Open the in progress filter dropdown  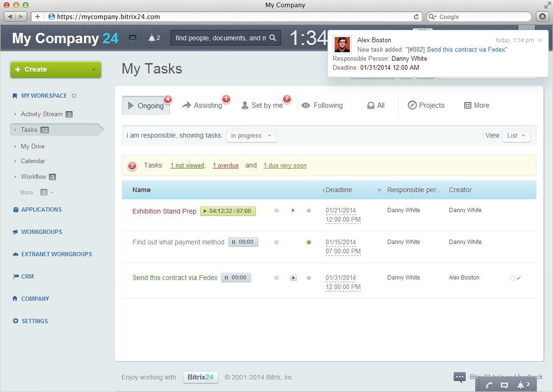(251, 135)
